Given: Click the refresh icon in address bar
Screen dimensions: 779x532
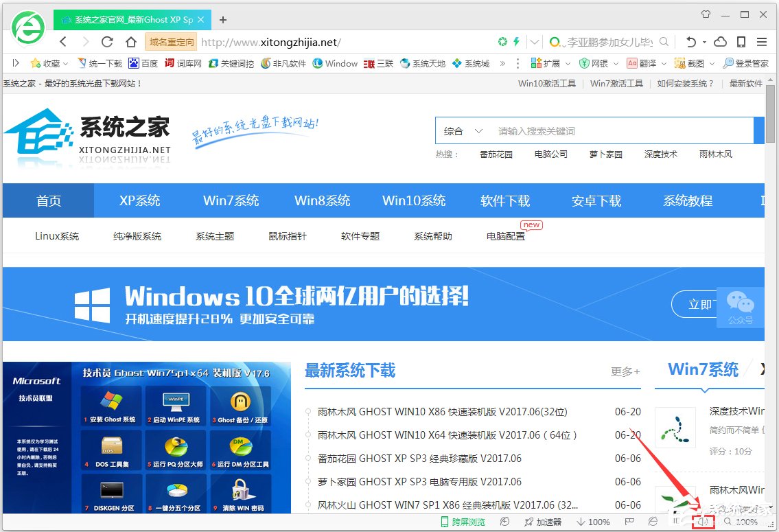Looking at the screenshot, I should pos(108,42).
